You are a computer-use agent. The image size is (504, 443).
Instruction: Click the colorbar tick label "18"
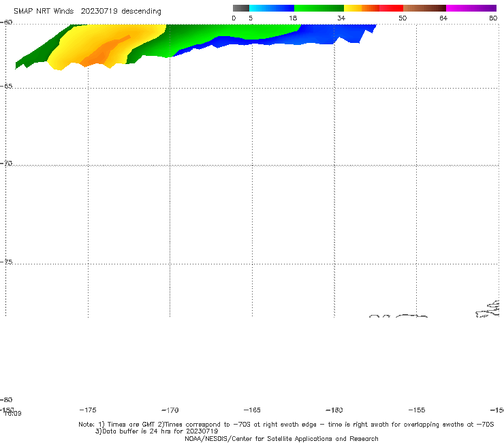click(293, 18)
